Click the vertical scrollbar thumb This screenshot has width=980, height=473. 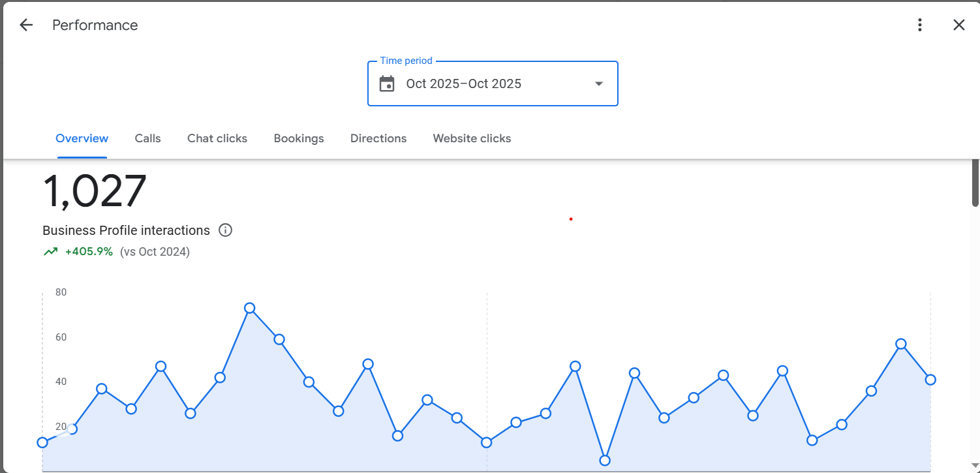tap(975, 184)
